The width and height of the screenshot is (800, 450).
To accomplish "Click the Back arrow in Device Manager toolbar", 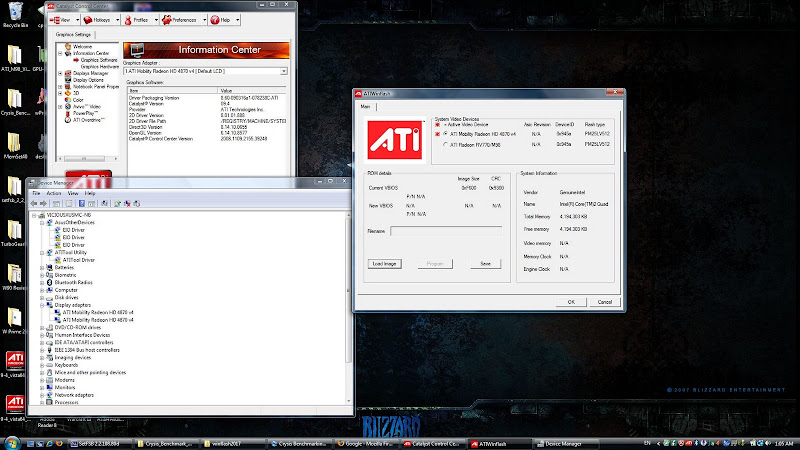I will [x=34, y=204].
